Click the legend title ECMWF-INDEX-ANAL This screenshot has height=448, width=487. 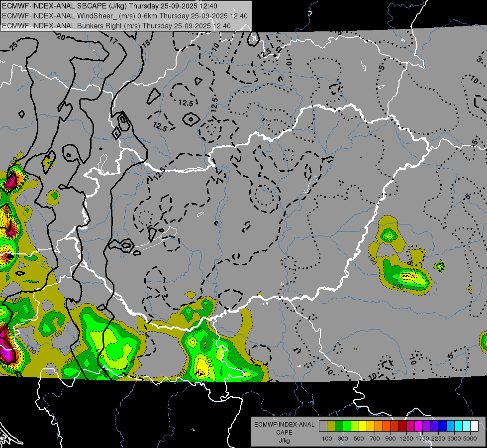point(284,425)
